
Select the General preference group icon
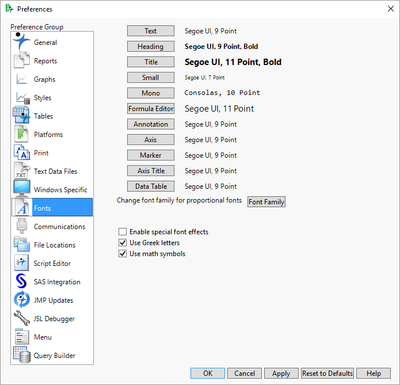[x=22, y=41]
